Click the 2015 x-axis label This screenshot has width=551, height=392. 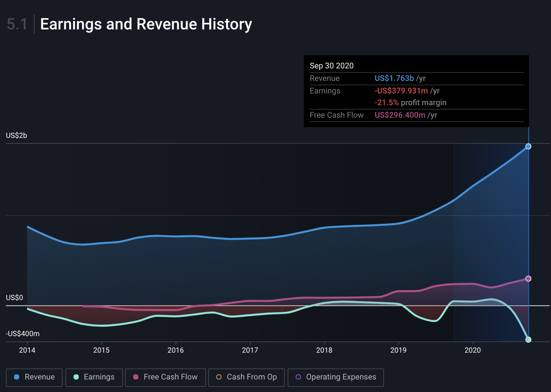pos(102,350)
